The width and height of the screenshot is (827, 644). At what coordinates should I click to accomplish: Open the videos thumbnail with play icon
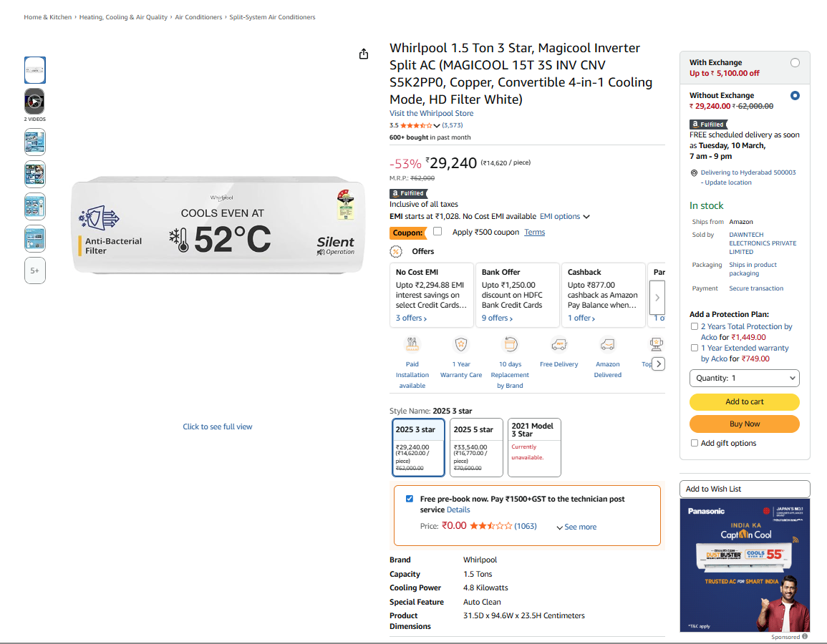point(35,101)
